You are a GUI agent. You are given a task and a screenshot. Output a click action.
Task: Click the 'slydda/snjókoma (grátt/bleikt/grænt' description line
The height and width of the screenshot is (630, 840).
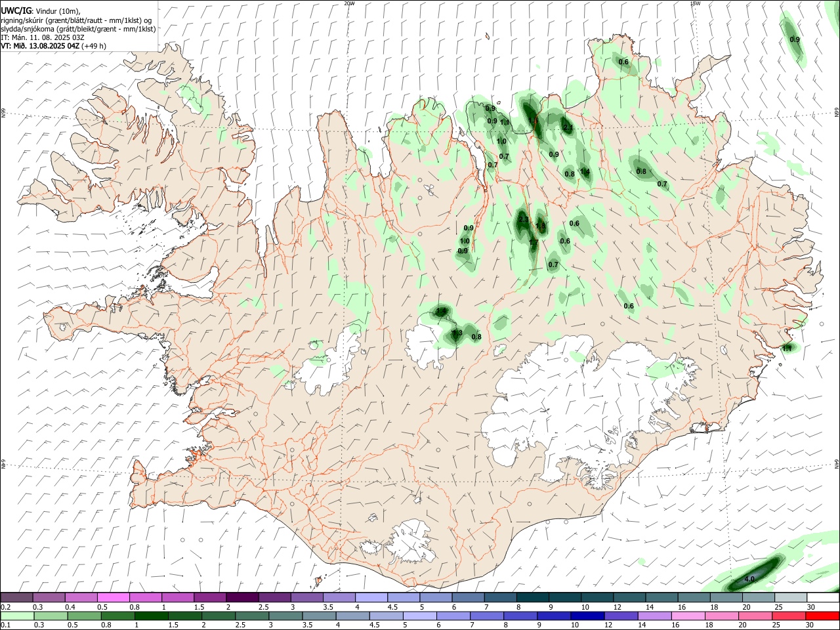tap(78, 29)
